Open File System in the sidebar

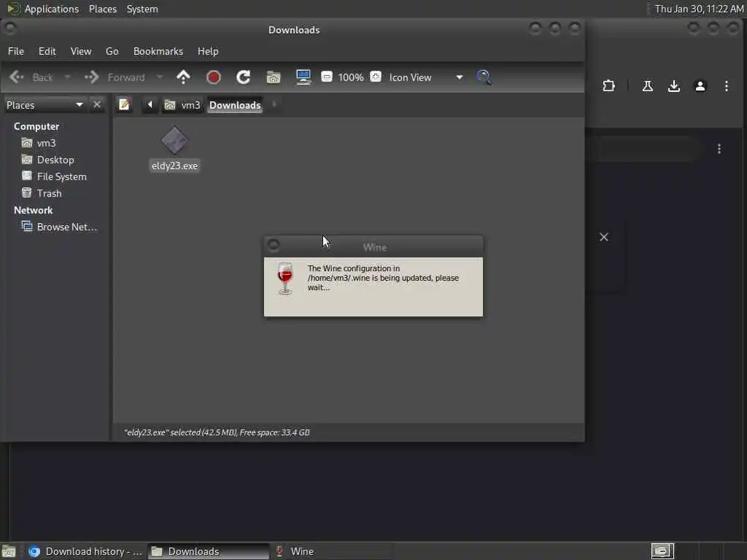click(54, 176)
